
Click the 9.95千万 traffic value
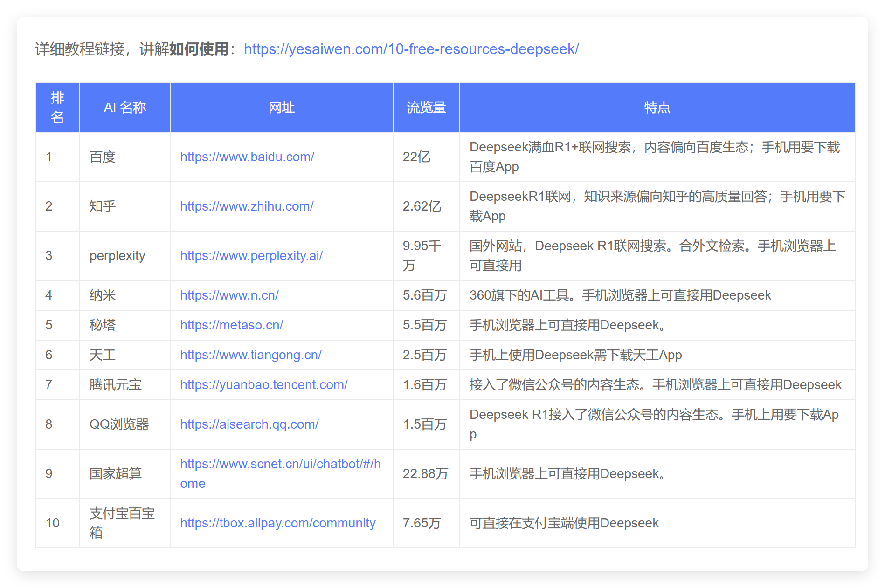pos(422,256)
